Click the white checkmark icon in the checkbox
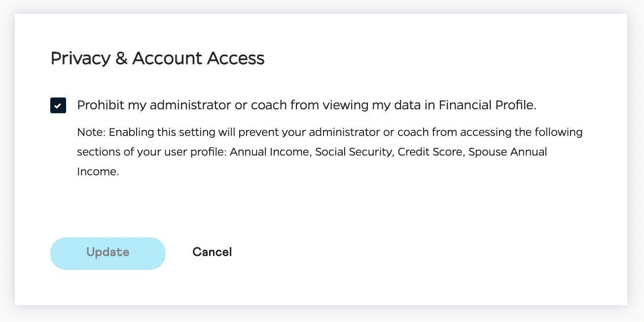This screenshot has width=644, height=322. coord(58,105)
